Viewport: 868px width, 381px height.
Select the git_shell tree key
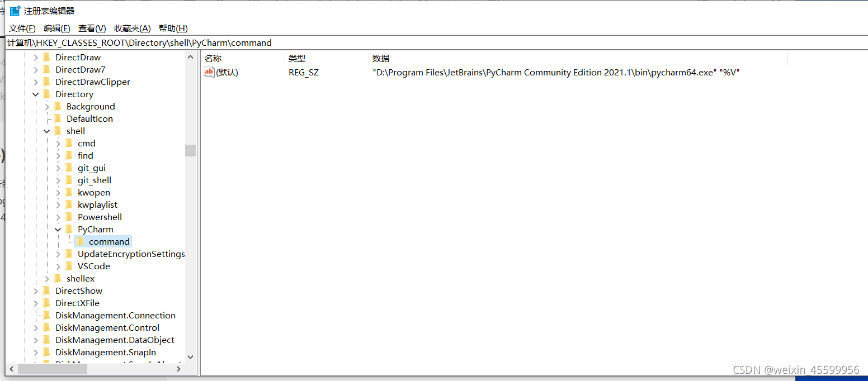(95, 180)
